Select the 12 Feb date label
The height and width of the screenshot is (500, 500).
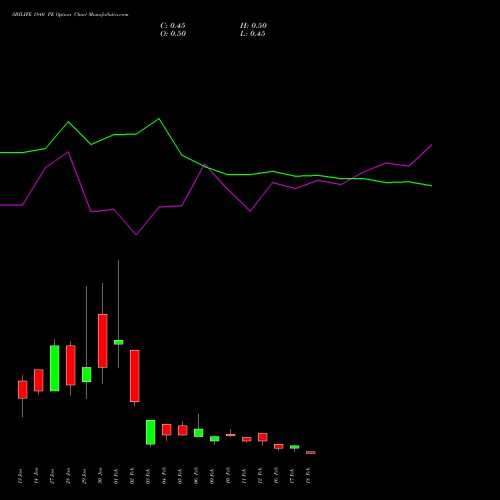(260, 476)
